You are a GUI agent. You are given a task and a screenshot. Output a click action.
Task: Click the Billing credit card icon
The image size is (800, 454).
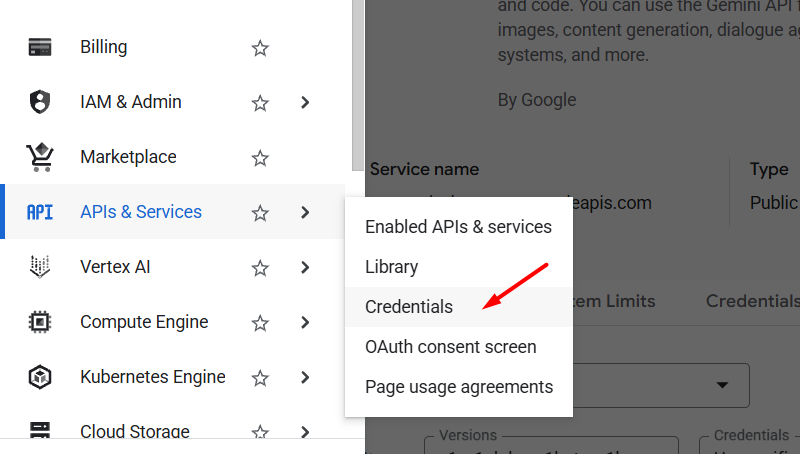tap(40, 47)
